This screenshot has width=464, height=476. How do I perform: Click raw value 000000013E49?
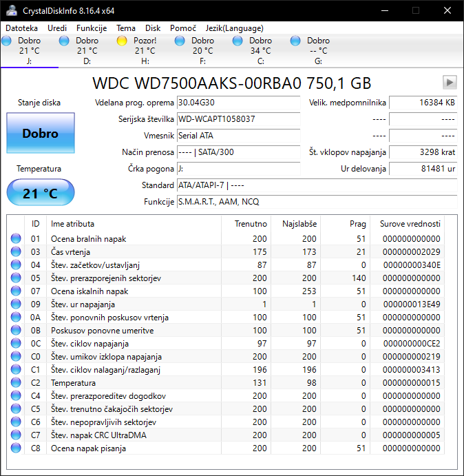click(412, 304)
